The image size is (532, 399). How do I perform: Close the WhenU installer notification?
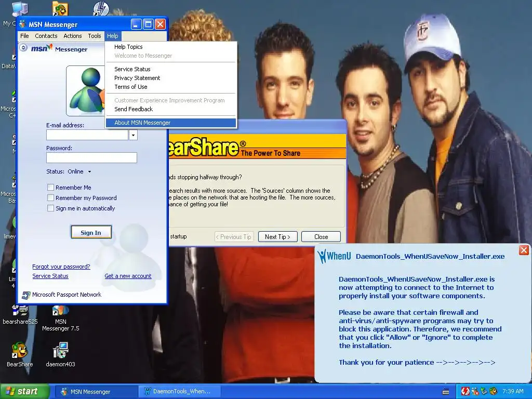[524, 250]
